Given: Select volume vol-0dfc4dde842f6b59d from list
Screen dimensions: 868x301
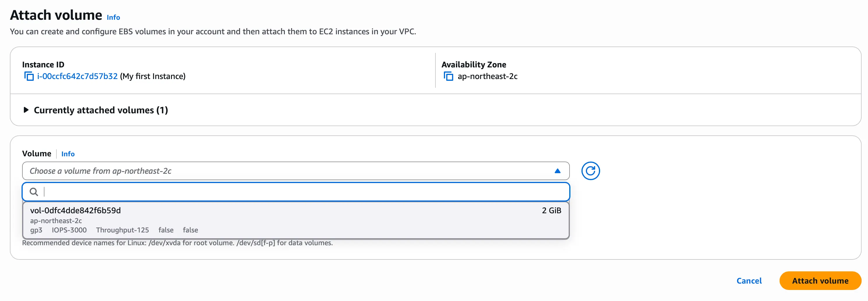Looking at the screenshot, I should pos(75,210).
